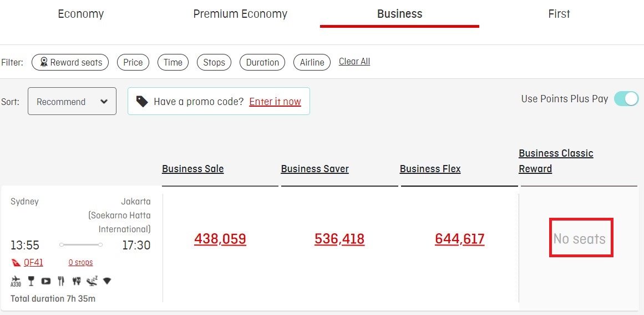
Task: Click the wine glass beverage icon
Action: pyautogui.click(x=31, y=281)
